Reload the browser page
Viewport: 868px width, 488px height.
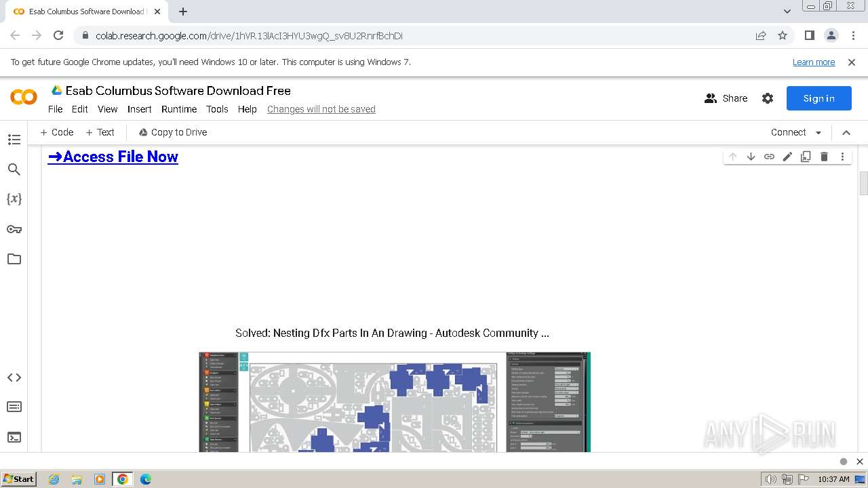point(58,36)
